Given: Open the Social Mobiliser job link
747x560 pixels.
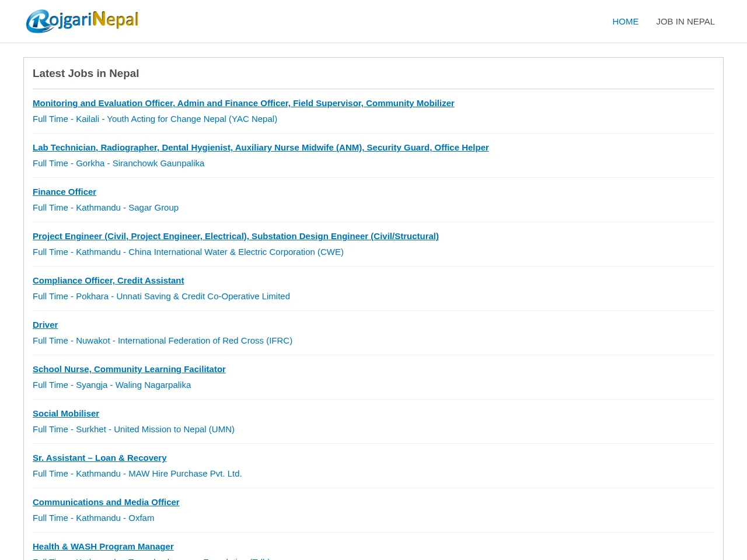Looking at the screenshot, I should coord(66,414).
